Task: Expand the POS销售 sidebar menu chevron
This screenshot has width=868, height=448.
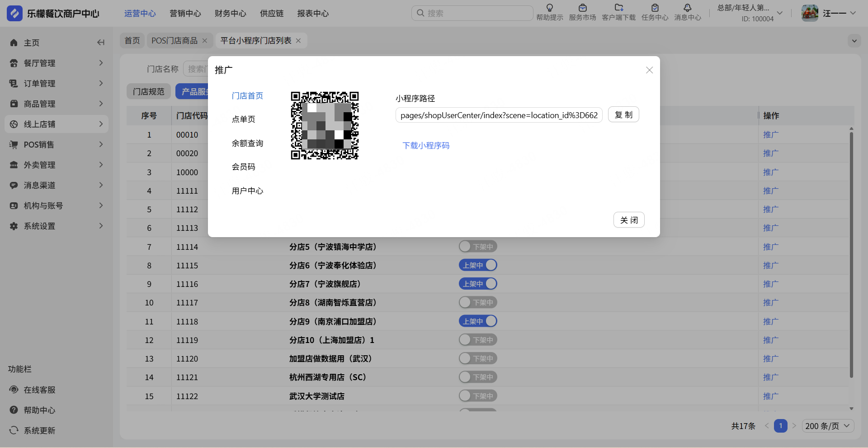Action: point(101,144)
